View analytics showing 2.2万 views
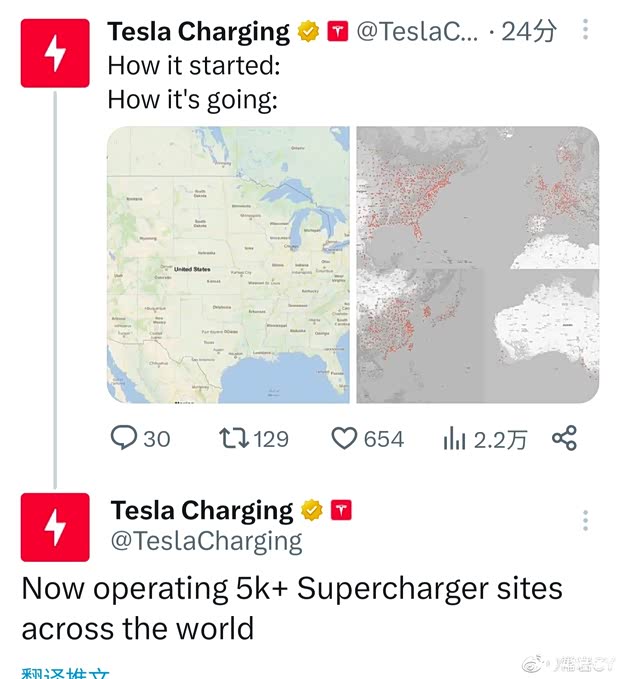The width and height of the screenshot is (620, 679). (x=456, y=438)
